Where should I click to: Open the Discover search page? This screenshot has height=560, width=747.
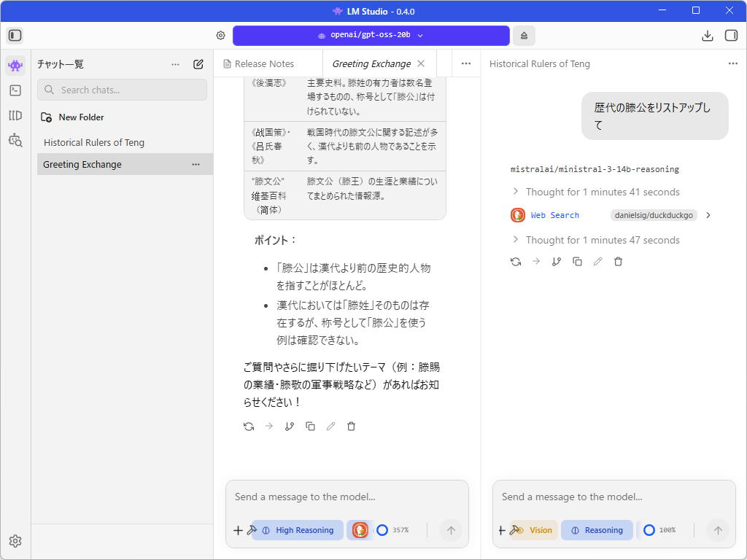15,141
